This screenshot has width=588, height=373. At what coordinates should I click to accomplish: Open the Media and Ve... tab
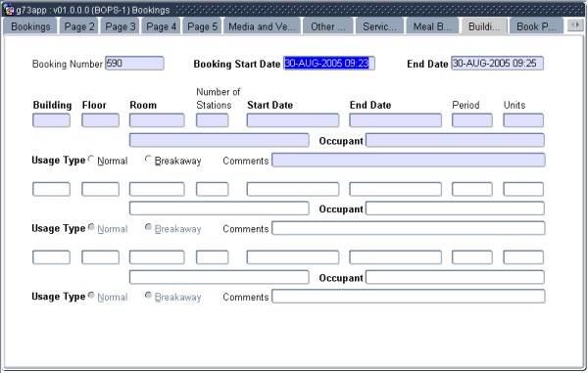click(262, 26)
